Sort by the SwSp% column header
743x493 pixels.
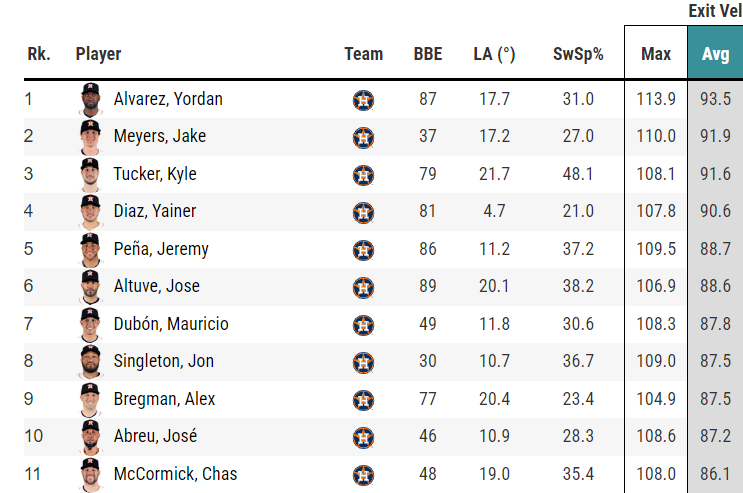tap(578, 54)
